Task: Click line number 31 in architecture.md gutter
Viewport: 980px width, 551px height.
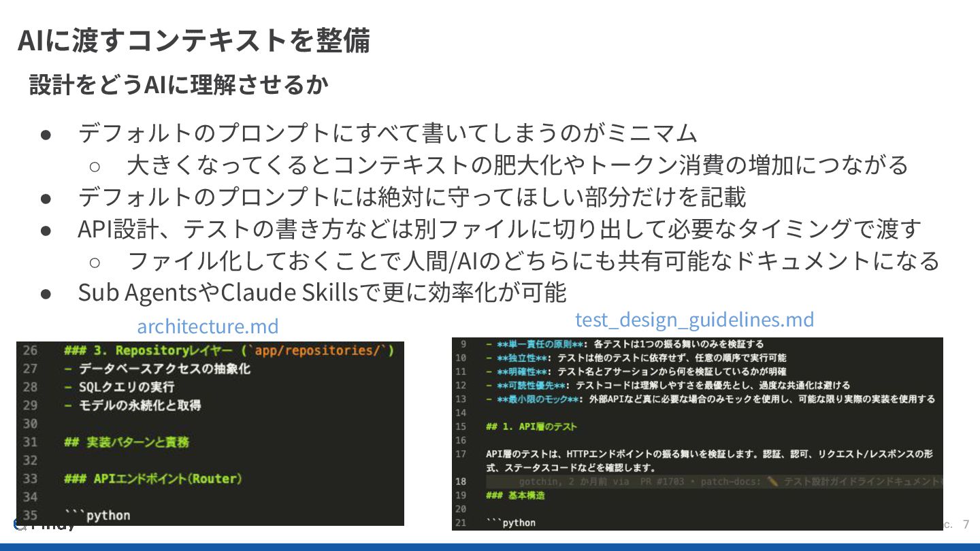Action: coord(31,442)
